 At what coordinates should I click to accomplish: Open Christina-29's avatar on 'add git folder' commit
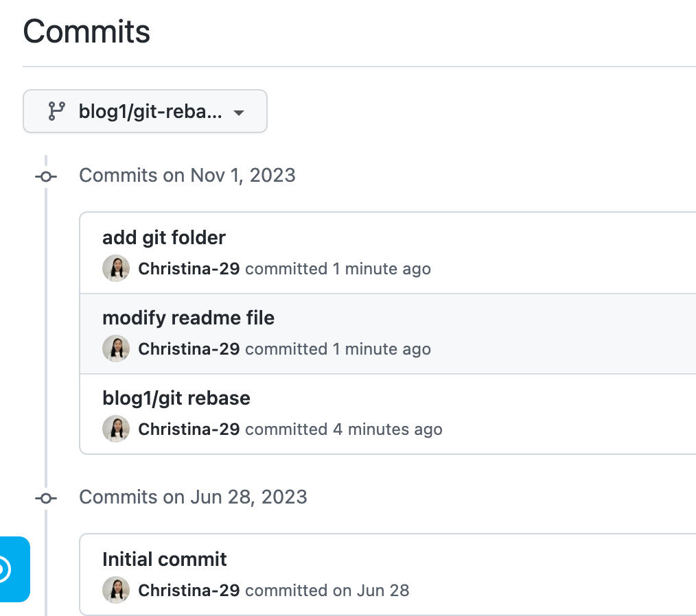[x=116, y=268]
